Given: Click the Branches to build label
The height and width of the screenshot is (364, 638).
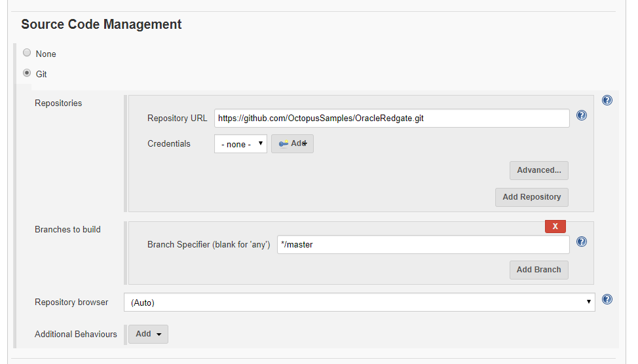Looking at the screenshot, I should tap(67, 229).
